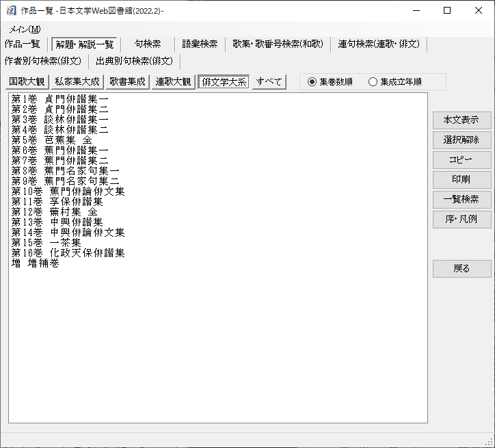Click the 連歌大観 button

coord(173,82)
